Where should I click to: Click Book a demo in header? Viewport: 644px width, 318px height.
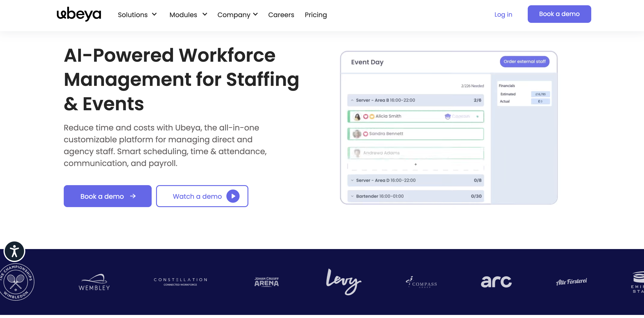(x=559, y=14)
